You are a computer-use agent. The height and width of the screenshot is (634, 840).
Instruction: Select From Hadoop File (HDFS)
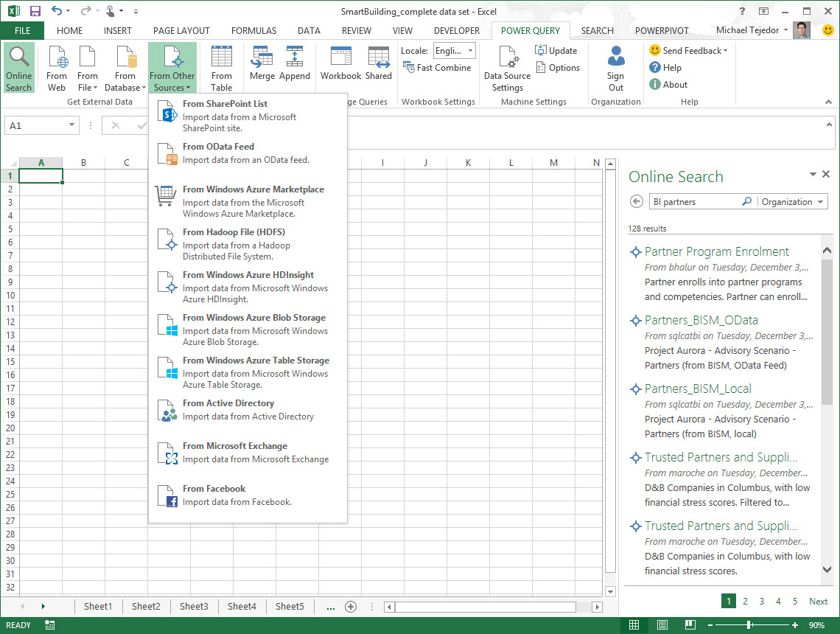pyautogui.click(x=248, y=244)
